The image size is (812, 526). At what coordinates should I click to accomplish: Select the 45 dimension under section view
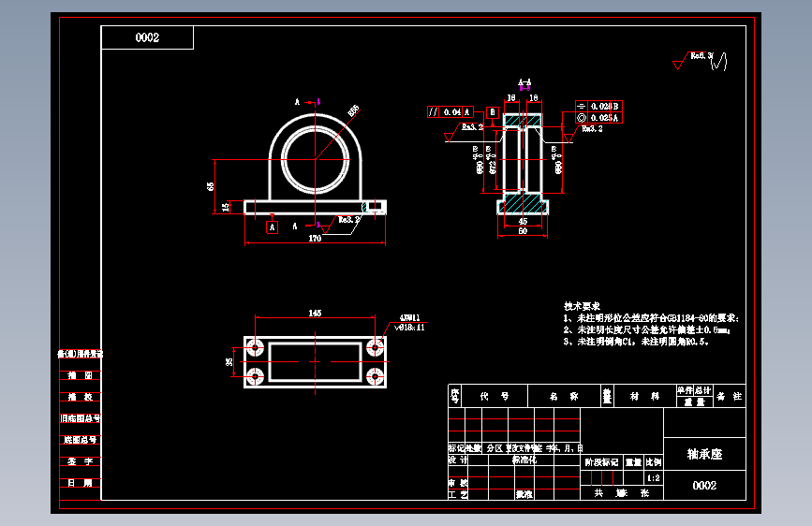pyautogui.click(x=523, y=221)
